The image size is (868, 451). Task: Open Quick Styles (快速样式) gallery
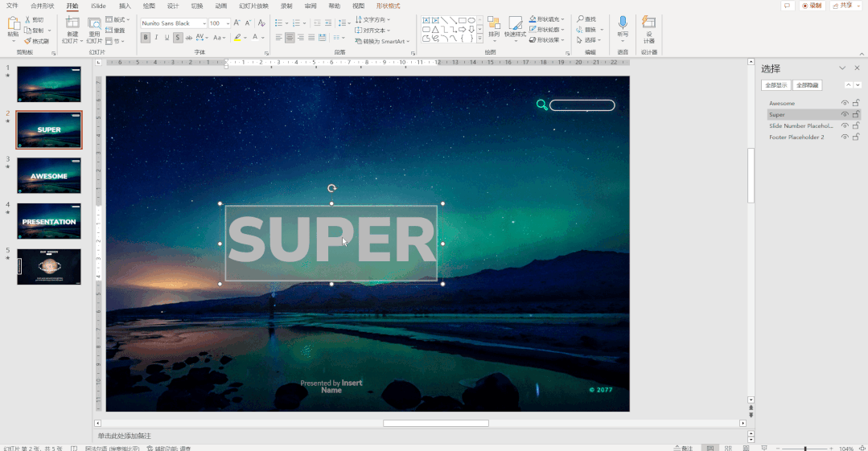tap(515, 23)
